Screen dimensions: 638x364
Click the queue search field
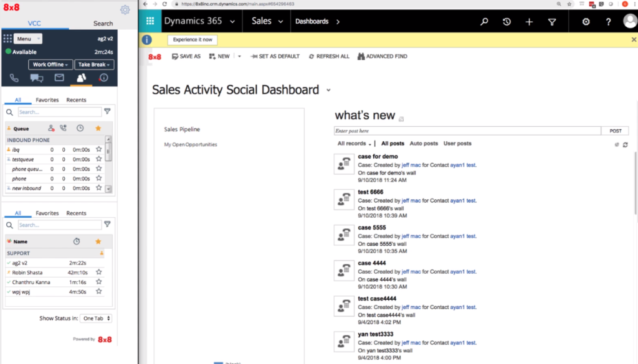pos(60,112)
